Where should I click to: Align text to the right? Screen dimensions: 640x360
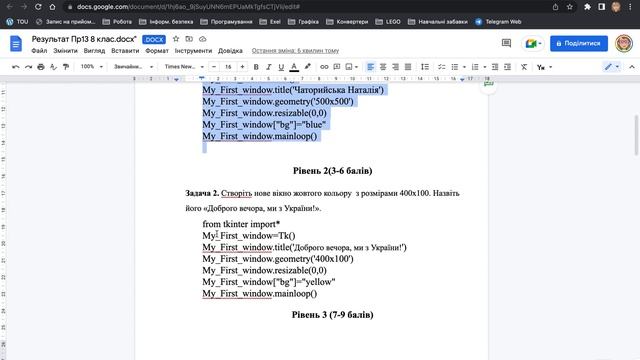[x=396, y=67]
